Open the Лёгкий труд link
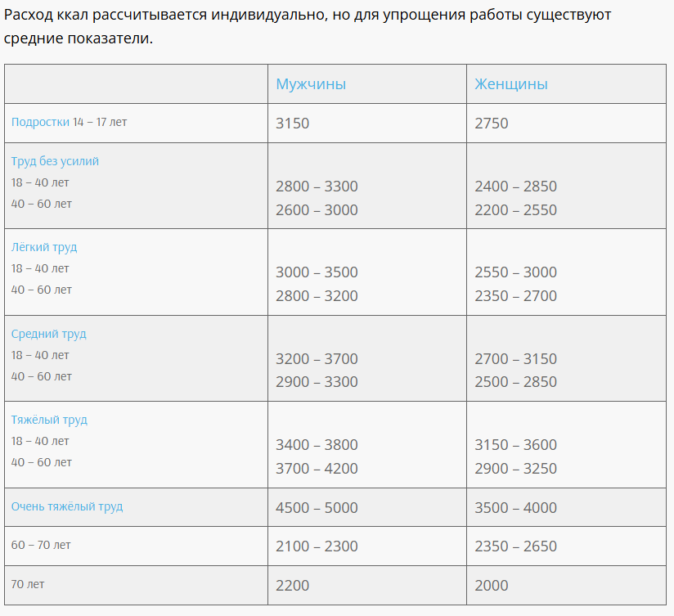This screenshot has height=616, width=674. (44, 247)
